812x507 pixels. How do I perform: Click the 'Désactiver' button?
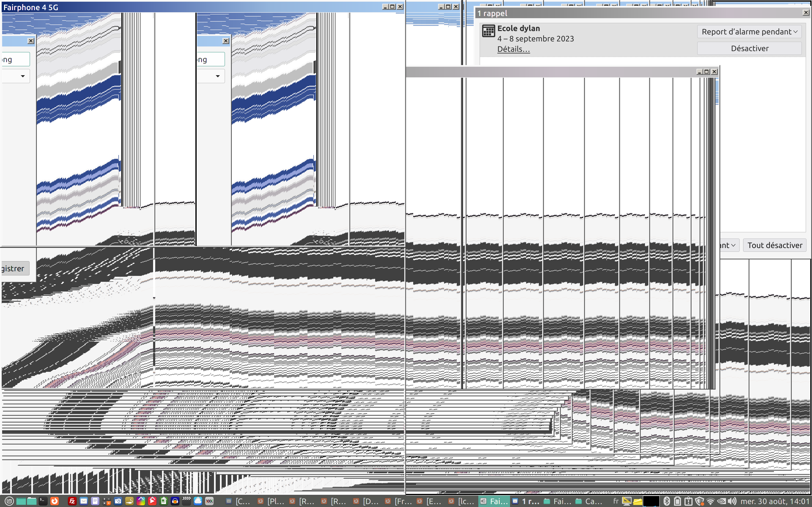(x=749, y=49)
